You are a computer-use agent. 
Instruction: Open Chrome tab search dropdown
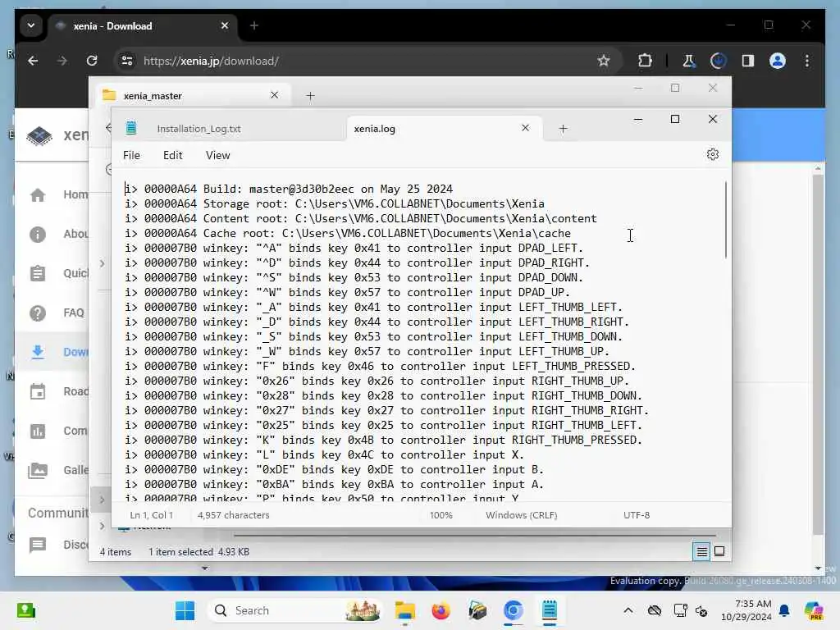tap(31, 25)
